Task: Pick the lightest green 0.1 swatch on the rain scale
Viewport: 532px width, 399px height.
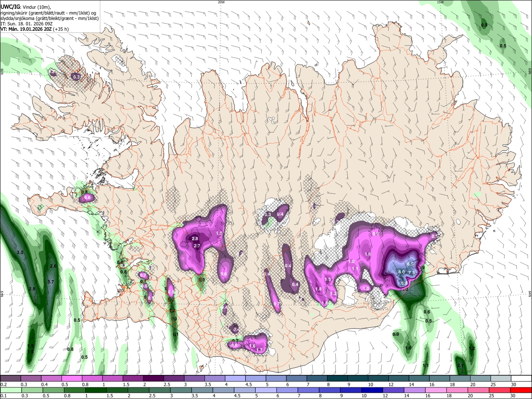Action: tap(10, 390)
